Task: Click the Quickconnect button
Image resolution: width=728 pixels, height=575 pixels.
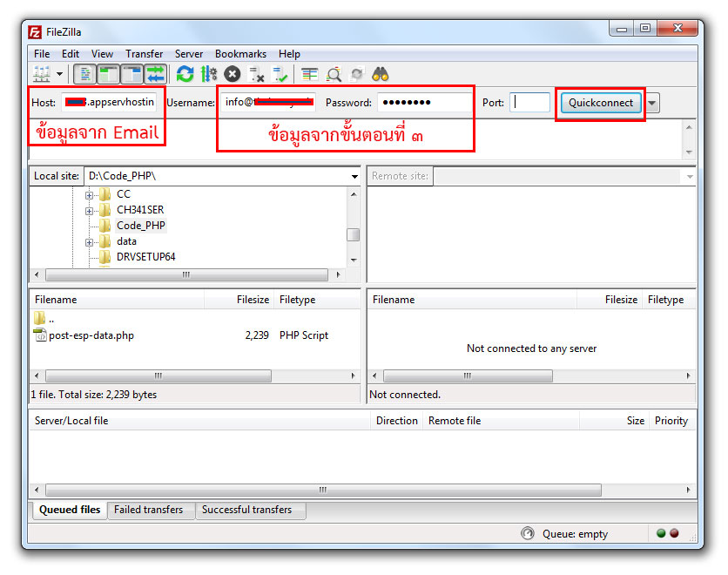Action: coord(601,103)
